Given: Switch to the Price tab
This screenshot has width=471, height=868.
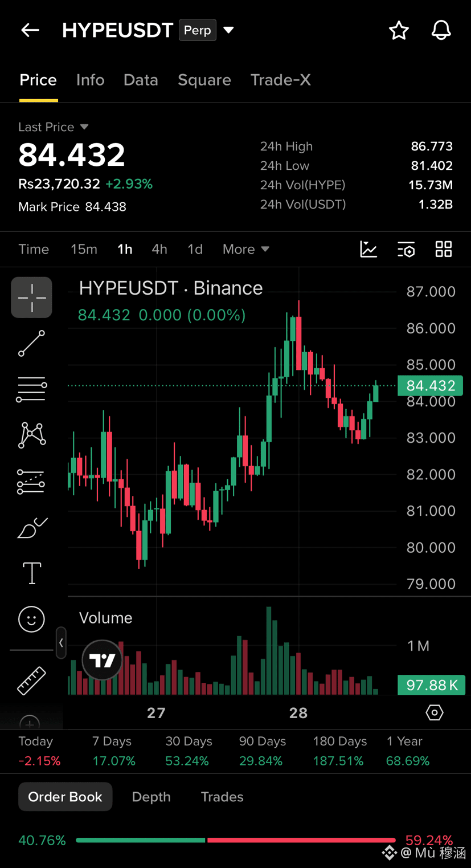Looking at the screenshot, I should (x=38, y=80).
